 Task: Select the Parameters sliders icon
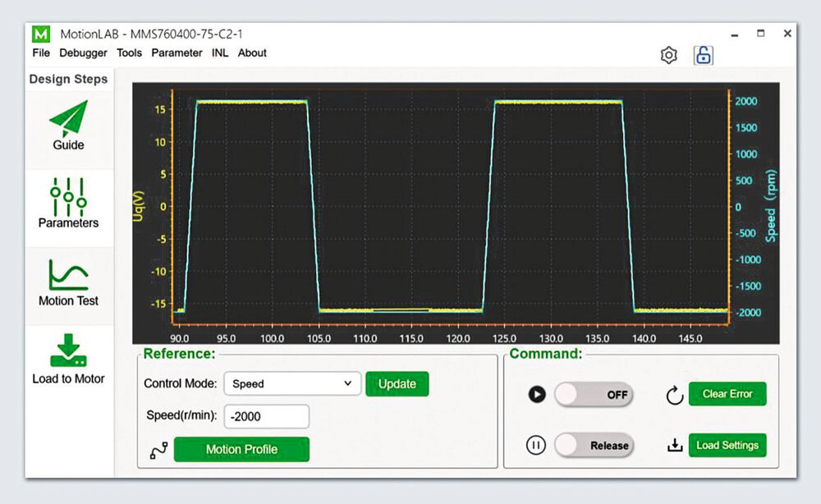click(x=68, y=195)
